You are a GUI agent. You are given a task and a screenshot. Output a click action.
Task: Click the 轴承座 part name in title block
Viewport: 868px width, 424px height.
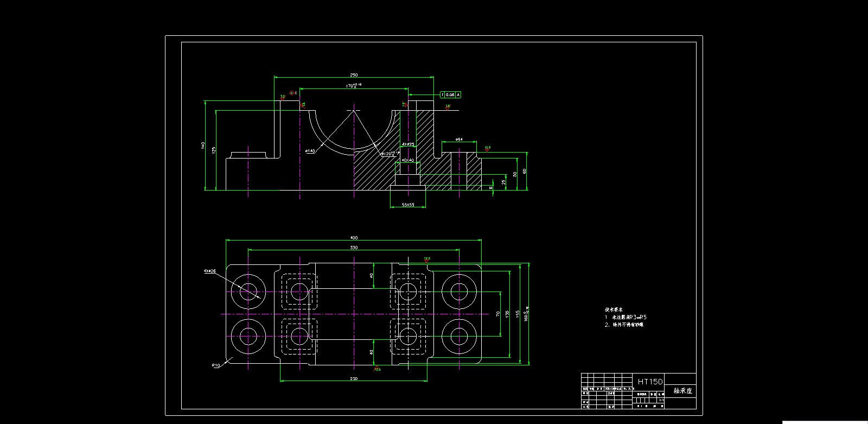pyautogui.click(x=682, y=390)
